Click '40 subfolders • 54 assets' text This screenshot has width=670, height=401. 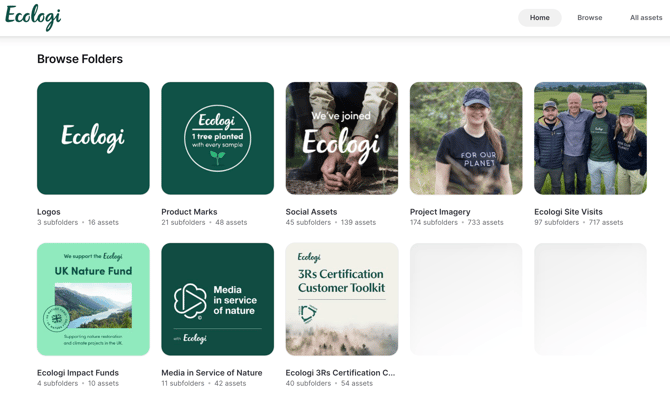coord(329,383)
